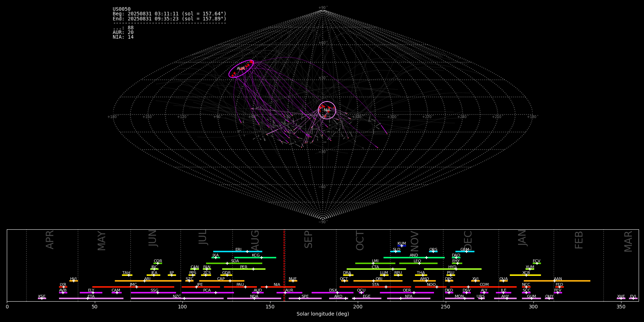The height and width of the screenshot is (322, 644).
Task: Click the red dashed current solar longitude line
Action: (x=284, y=265)
